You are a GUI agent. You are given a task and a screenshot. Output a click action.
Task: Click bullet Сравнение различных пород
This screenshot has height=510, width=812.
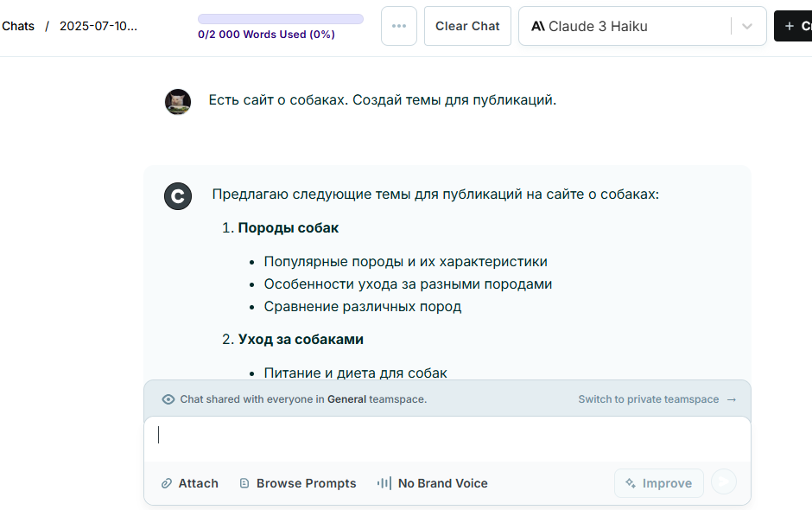pyautogui.click(x=363, y=306)
